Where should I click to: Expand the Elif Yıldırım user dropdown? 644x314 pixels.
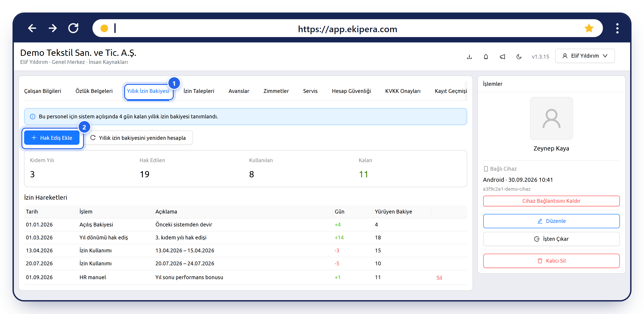click(585, 56)
